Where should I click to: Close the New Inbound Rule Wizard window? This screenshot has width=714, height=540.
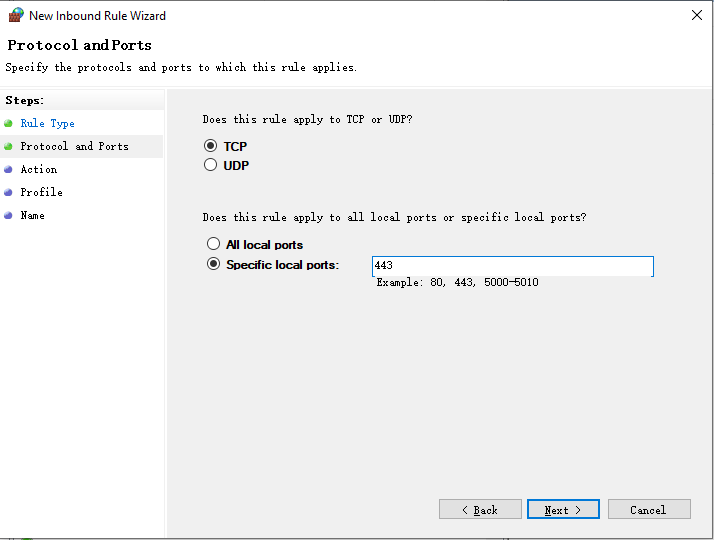coord(695,15)
